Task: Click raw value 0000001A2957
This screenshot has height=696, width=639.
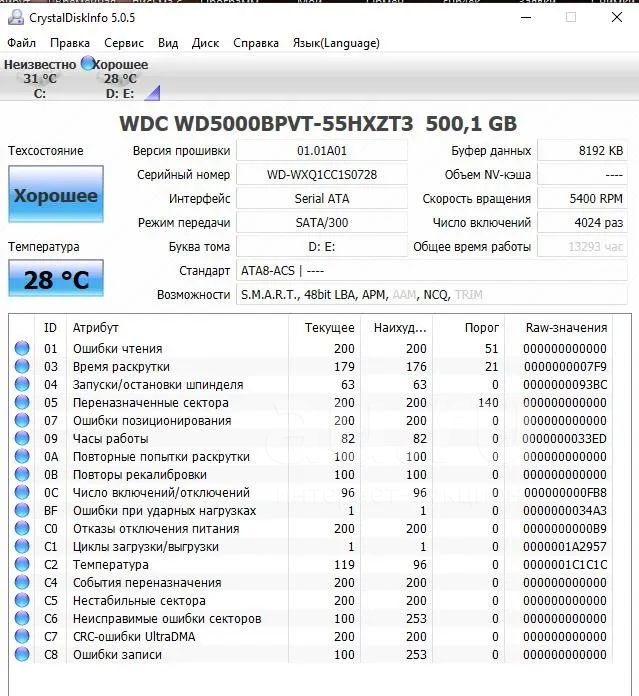Action: click(565, 546)
